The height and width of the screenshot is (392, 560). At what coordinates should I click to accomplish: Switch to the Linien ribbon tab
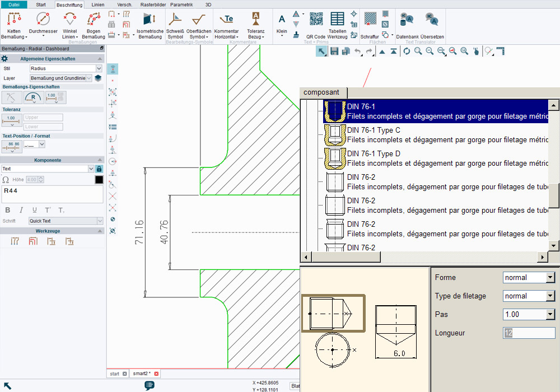[97, 4]
